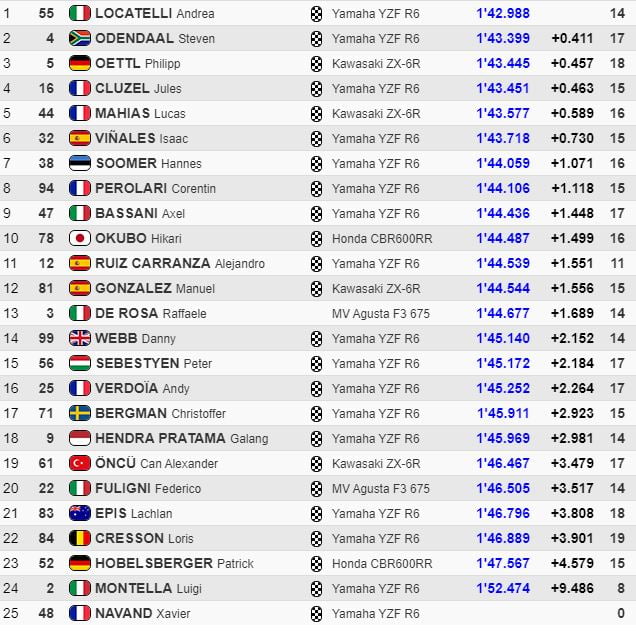Click the Estonian flag beside Soomer
Viewport: 636px width, 632px height.
tap(79, 163)
